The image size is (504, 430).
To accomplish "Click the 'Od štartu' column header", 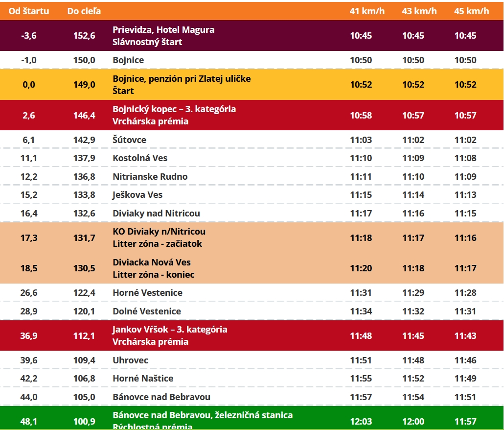I will pos(29,11).
